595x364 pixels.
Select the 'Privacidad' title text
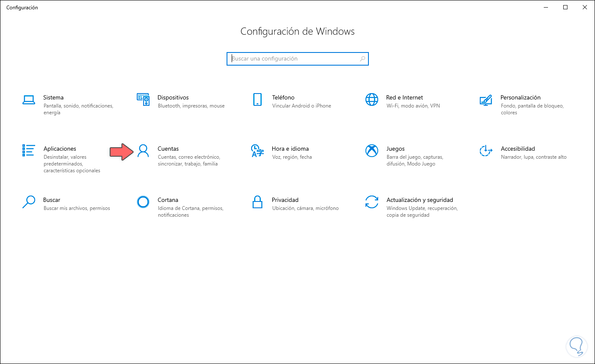click(285, 200)
